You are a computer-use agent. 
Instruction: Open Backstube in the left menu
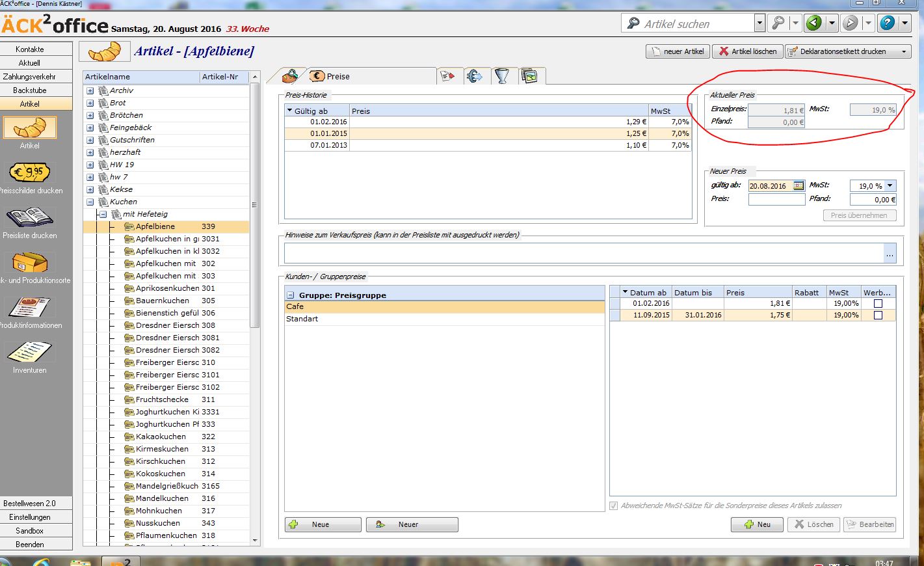click(x=30, y=90)
